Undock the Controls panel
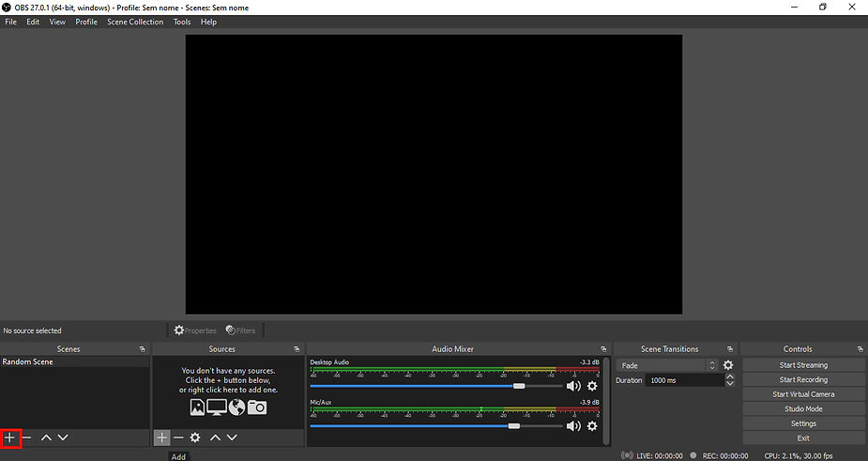 860,349
